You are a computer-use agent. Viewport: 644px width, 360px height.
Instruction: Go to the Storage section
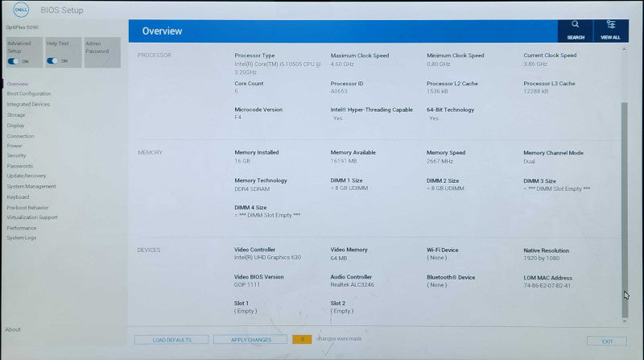pyautogui.click(x=16, y=115)
